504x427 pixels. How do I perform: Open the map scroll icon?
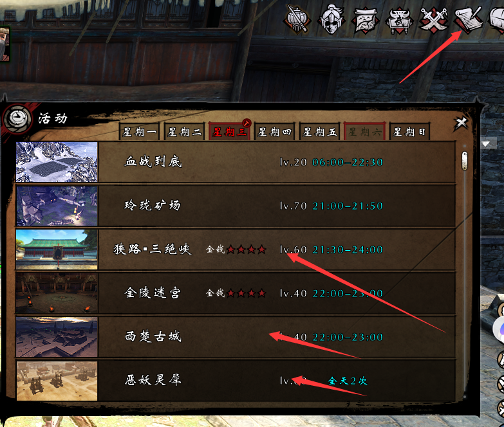[x=365, y=20]
